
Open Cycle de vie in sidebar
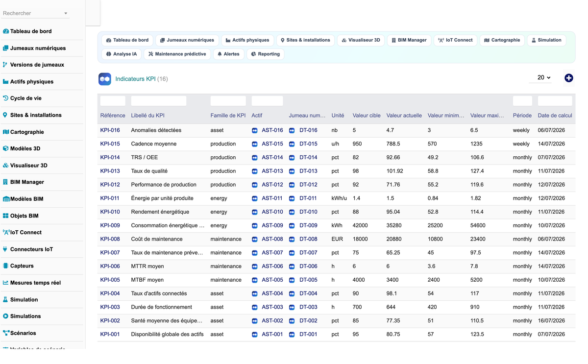tap(22, 98)
